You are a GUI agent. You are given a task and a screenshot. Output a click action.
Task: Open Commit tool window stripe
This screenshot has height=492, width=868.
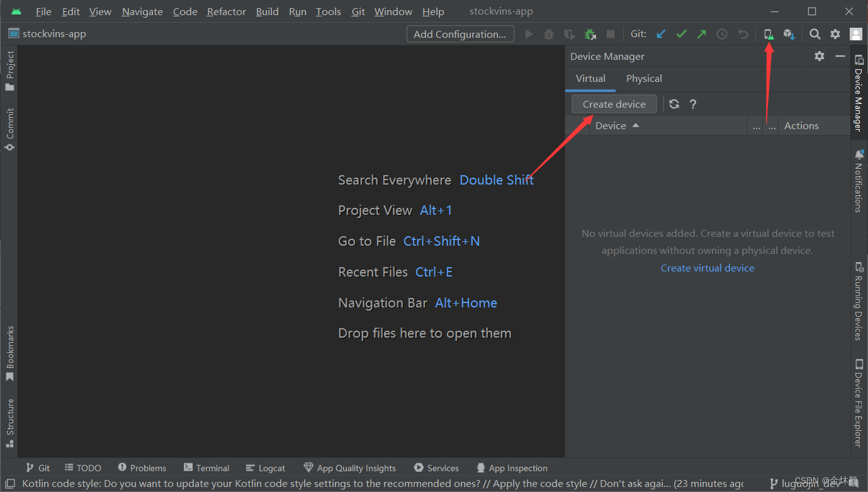9,129
